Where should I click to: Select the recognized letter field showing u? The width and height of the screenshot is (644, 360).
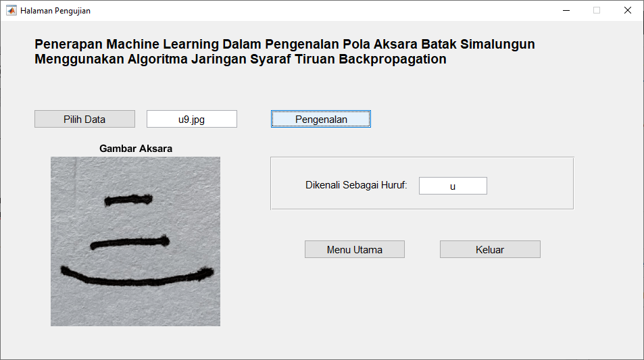coord(453,186)
